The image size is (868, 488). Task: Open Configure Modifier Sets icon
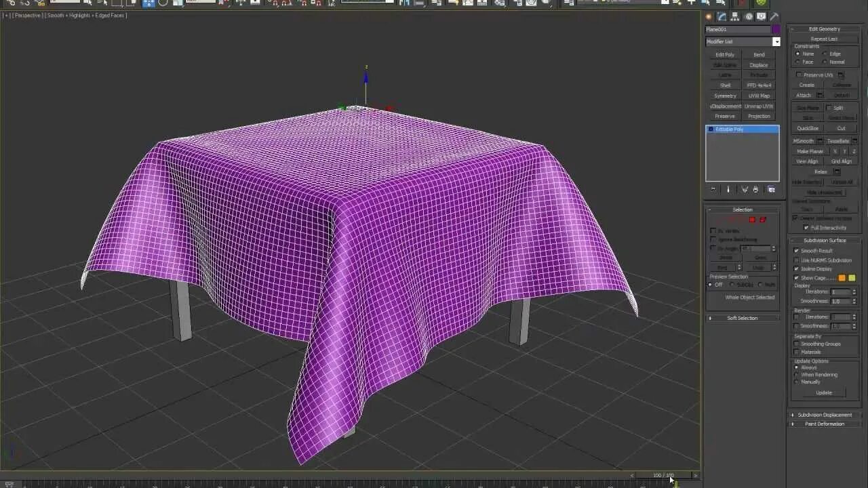[x=772, y=190]
